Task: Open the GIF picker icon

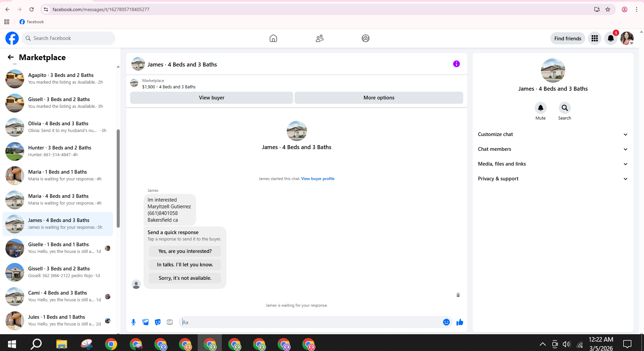Action: click(170, 322)
